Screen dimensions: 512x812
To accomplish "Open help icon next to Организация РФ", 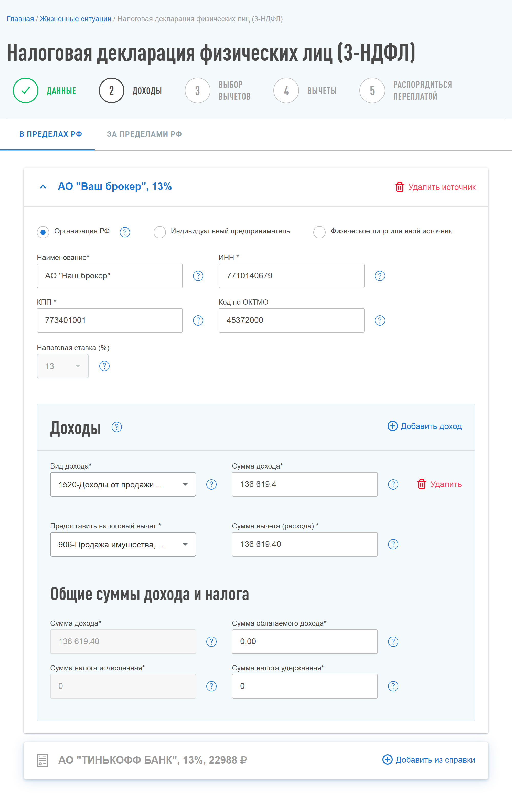I will [125, 232].
